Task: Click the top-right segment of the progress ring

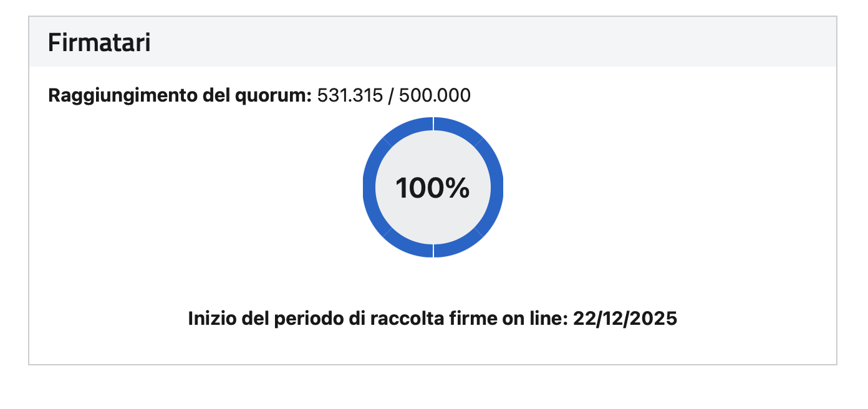Action: click(458, 128)
